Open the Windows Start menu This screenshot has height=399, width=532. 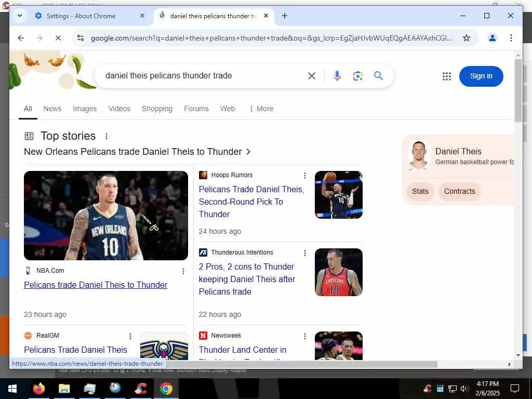tap(12, 389)
